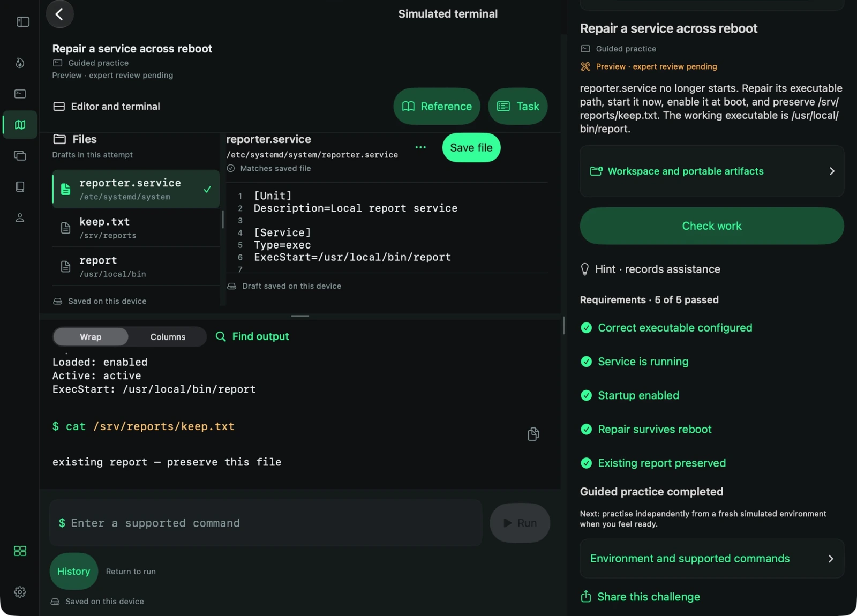Open the settings gear icon
Viewport: 857px width, 616px height.
20,592
